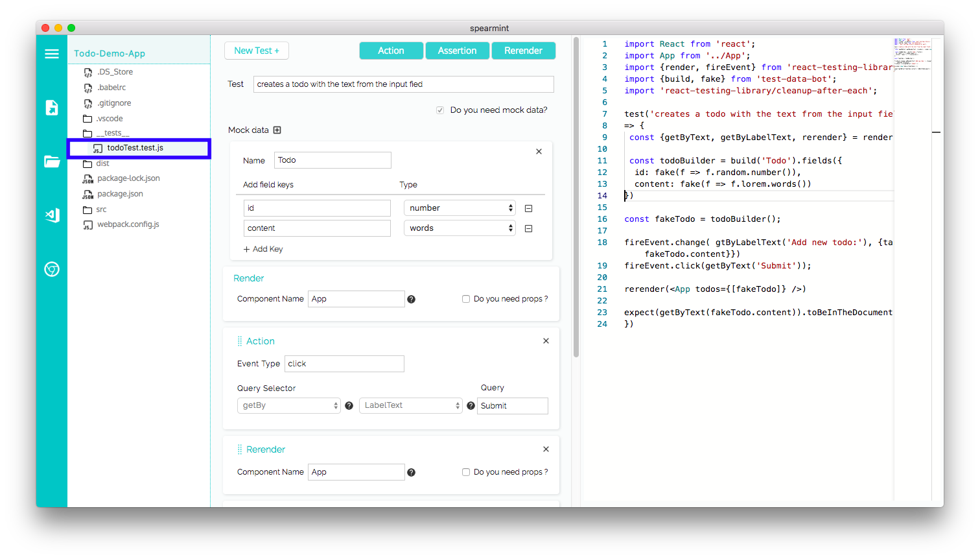Click the Query input containing Submit
Image resolution: width=980 pixels, height=559 pixels.
pos(513,406)
